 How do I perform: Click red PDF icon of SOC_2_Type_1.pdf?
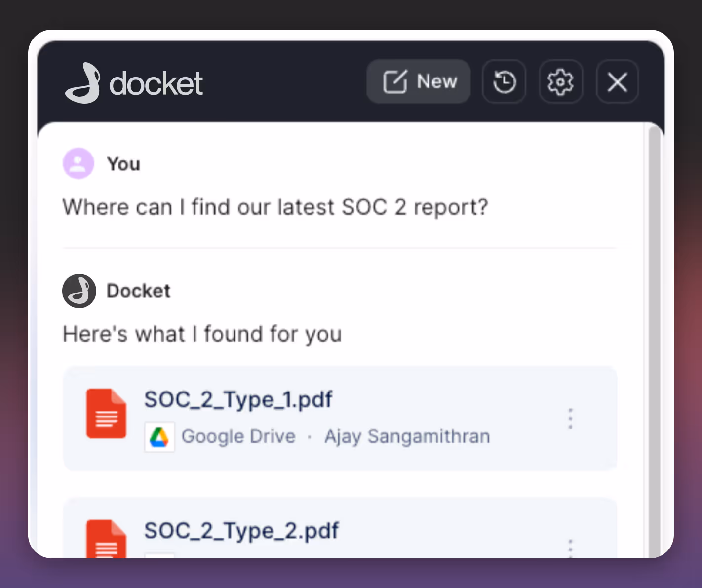pos(106,414)
